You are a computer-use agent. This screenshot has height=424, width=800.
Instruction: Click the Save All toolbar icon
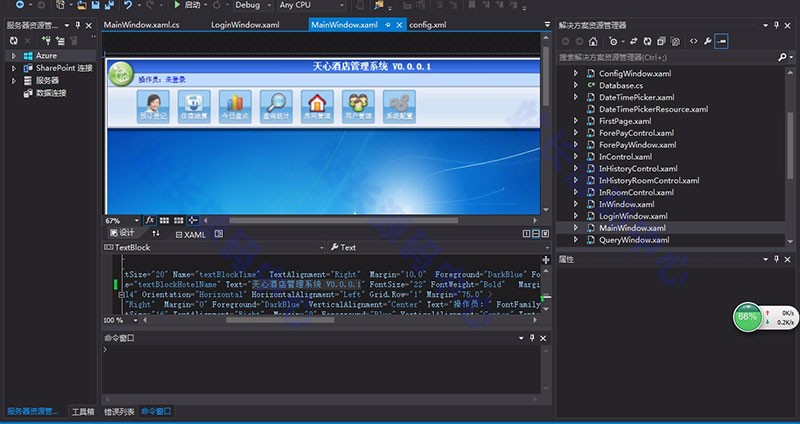tap(109, 5)
